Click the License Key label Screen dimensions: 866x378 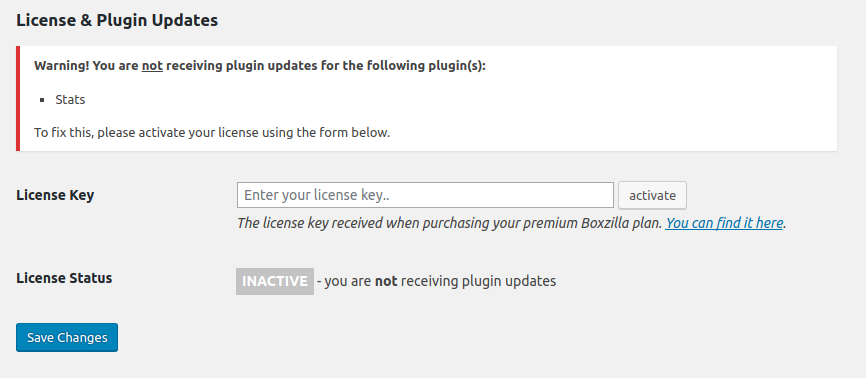(55, 195)
